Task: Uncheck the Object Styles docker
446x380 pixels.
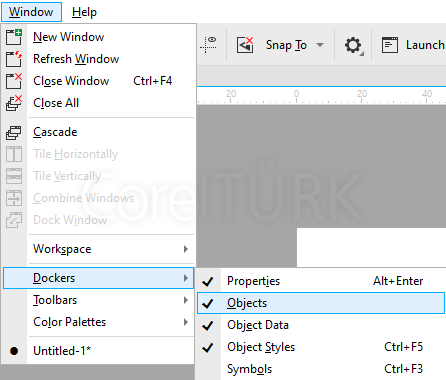Action: [x=208, y=347]
